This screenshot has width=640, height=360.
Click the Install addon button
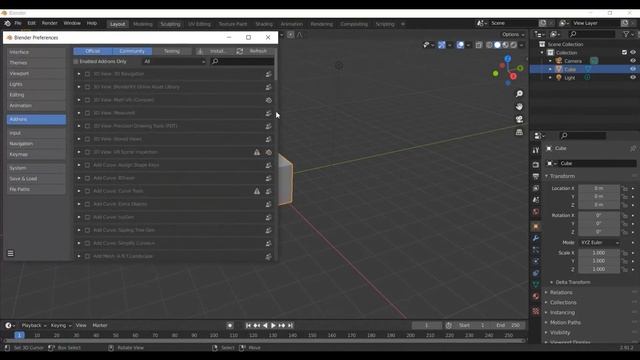point(213,51)
